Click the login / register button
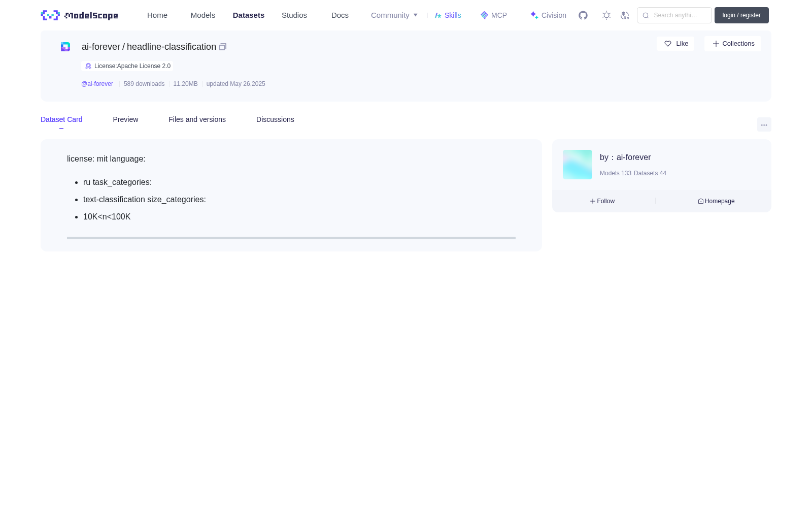The image size is (812, 508). pyautogui.click(x=741, y=15)
